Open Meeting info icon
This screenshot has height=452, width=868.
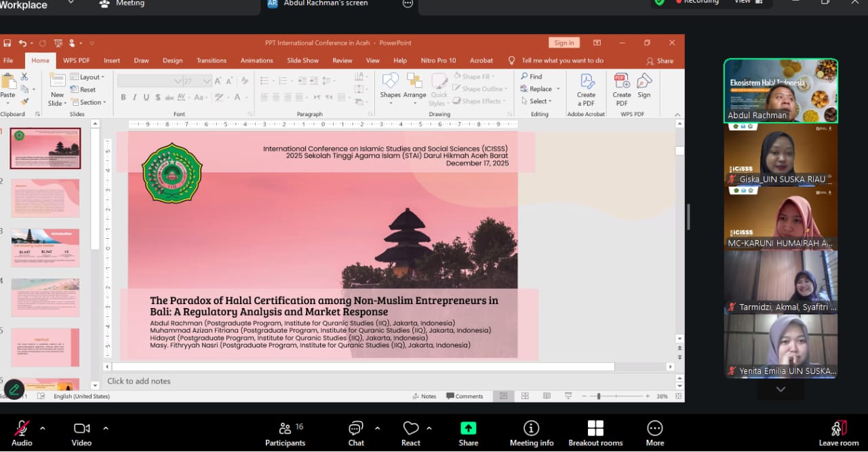(532, 428)
